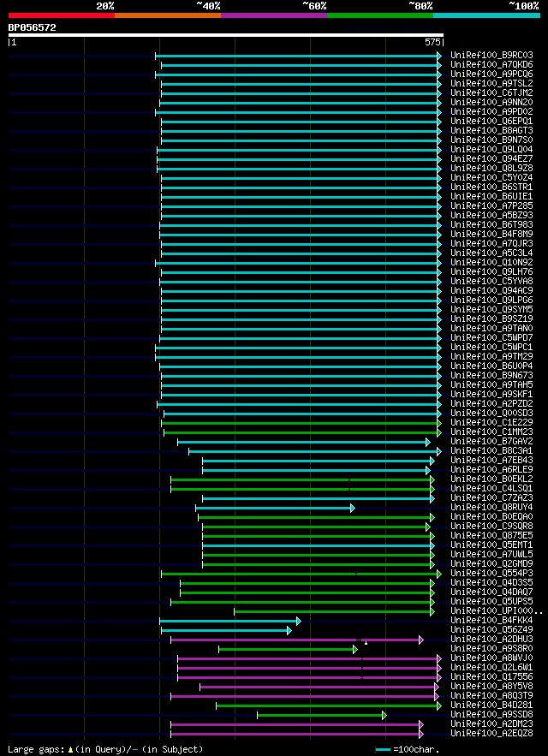Screen dimensions: 548x756
Task: Select hit label UniRef100_B6STR1
Action: click(491, 187)
